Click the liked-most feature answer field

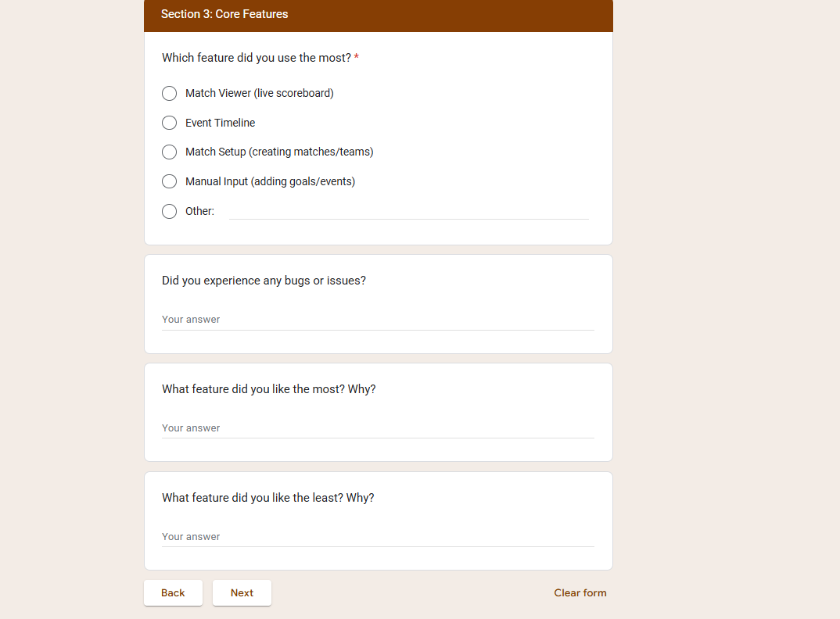tap(378, 428)
